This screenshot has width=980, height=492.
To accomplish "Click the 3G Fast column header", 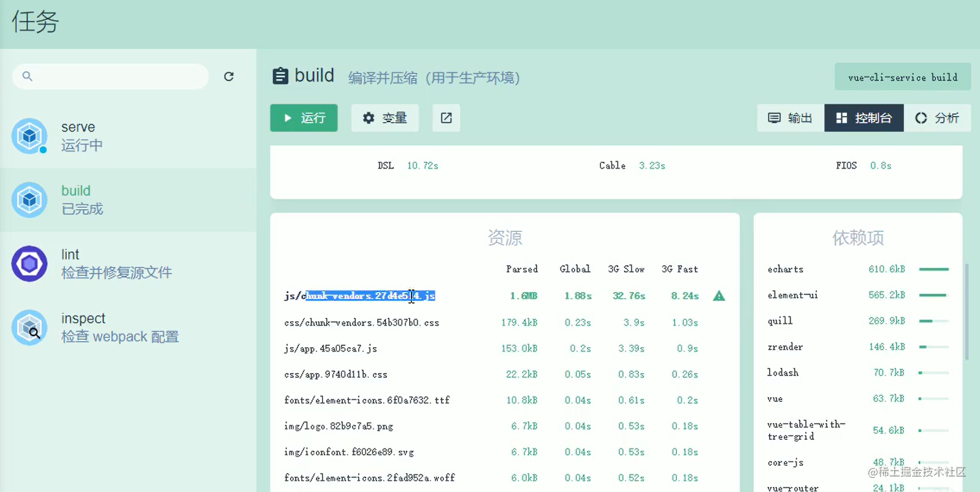I will coord(679,269).
